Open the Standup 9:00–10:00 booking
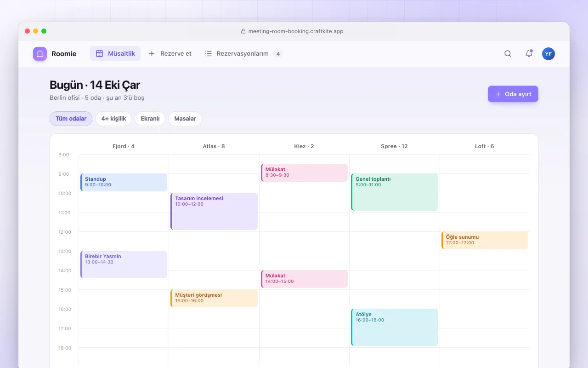 (x=124, y=182)
